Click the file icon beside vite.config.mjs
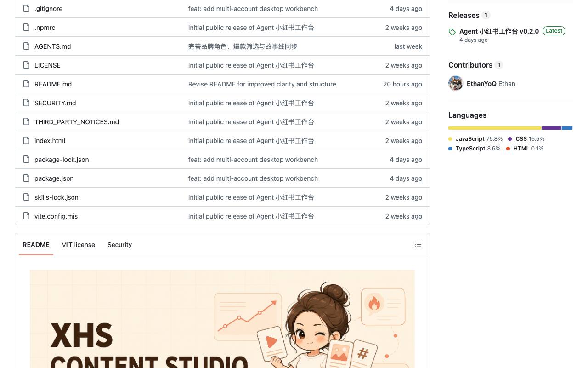Screen dimensions: 588x368 pos(27,216)
